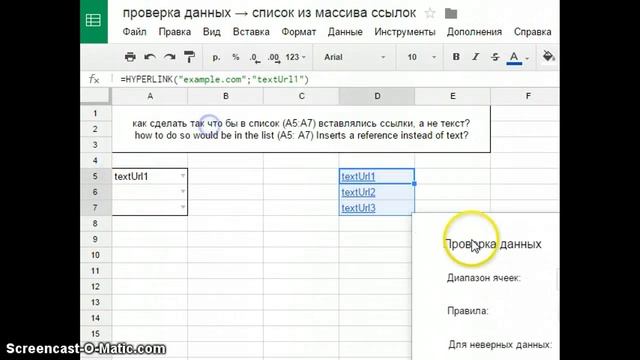The width and height of the screenshot is (640, 360).
Task: Select row 4 header
Action: coord(95,160)
